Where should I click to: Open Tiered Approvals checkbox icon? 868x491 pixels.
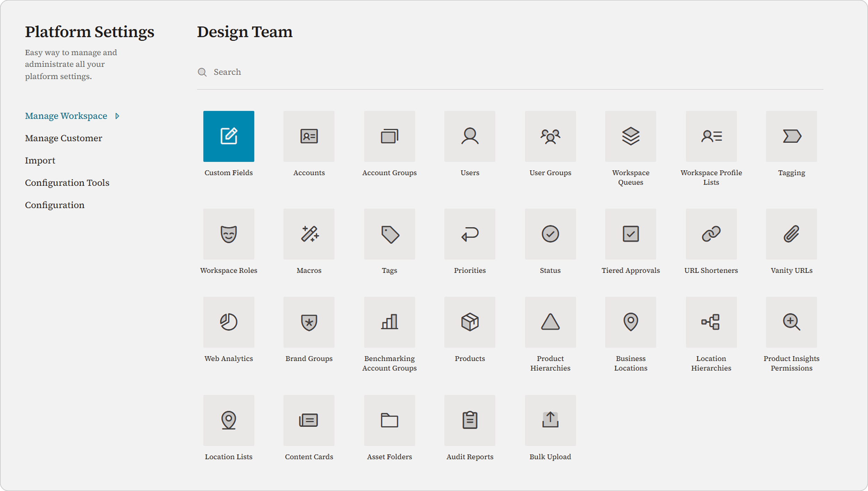tap(631, 234)
